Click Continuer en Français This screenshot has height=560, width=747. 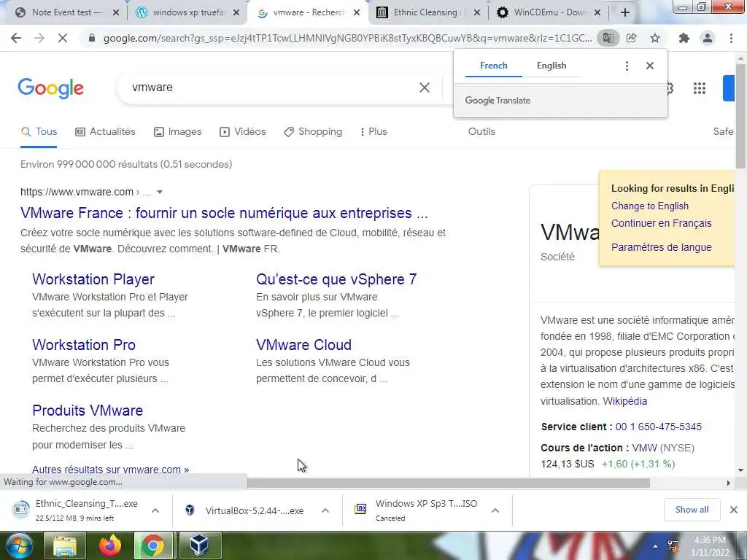661,223
